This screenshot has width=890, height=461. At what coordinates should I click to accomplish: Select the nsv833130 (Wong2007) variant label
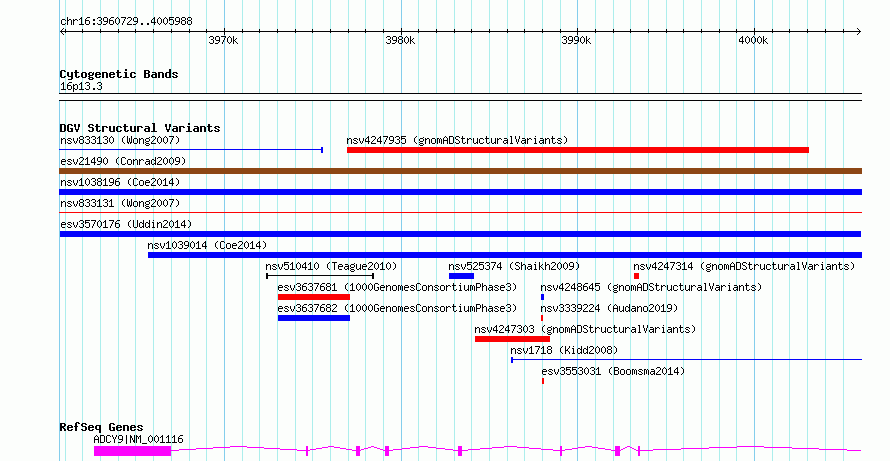point(120,140)
